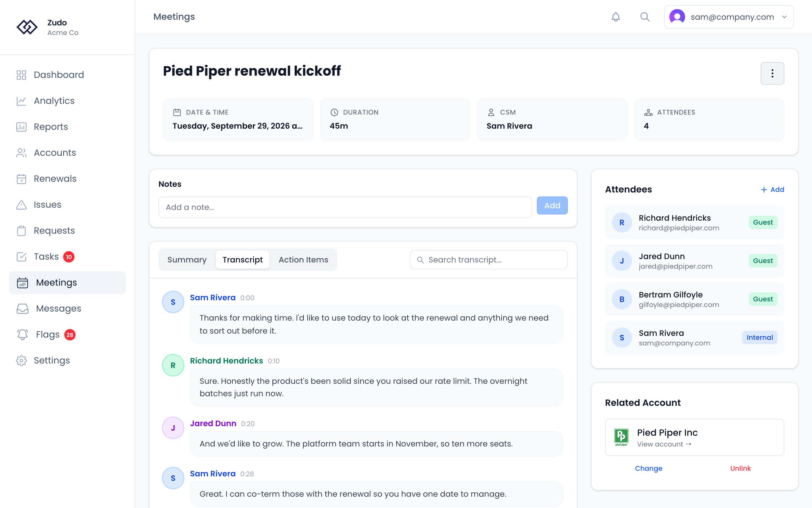Click the Guest badge for Richard Hendricks
The image size is (812, 508).
763,222
